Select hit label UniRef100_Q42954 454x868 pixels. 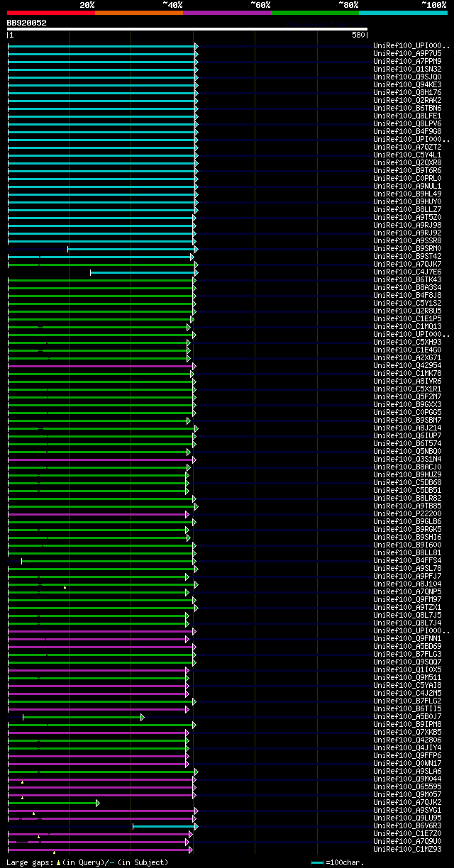pyautogui.click(x=407, y=365)
